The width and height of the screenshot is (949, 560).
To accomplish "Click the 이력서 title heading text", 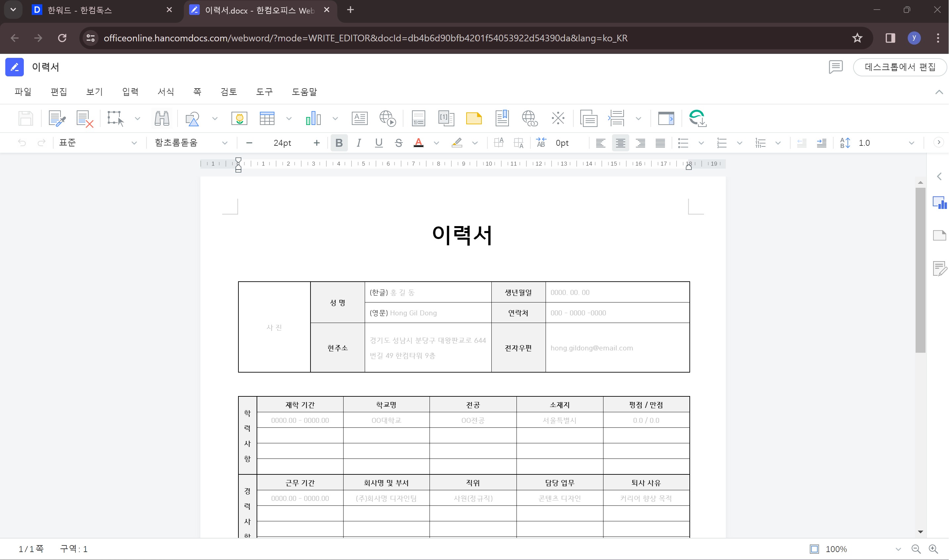I will click(462, 235).
